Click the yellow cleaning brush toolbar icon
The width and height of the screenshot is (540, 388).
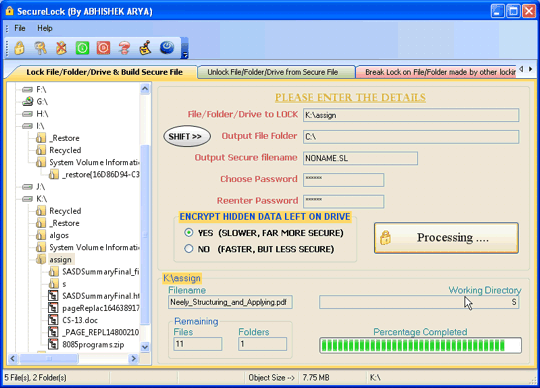pos(145,48)
